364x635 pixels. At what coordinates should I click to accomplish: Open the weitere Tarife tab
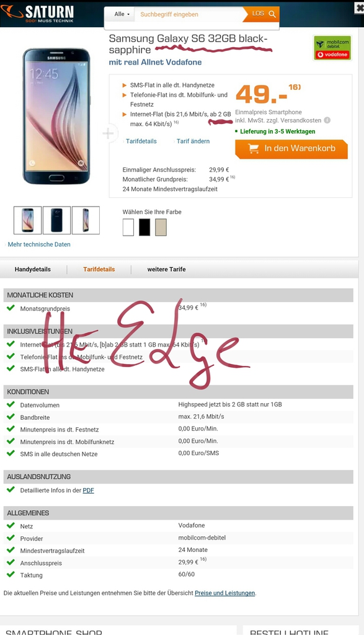(x=166, y=269)
